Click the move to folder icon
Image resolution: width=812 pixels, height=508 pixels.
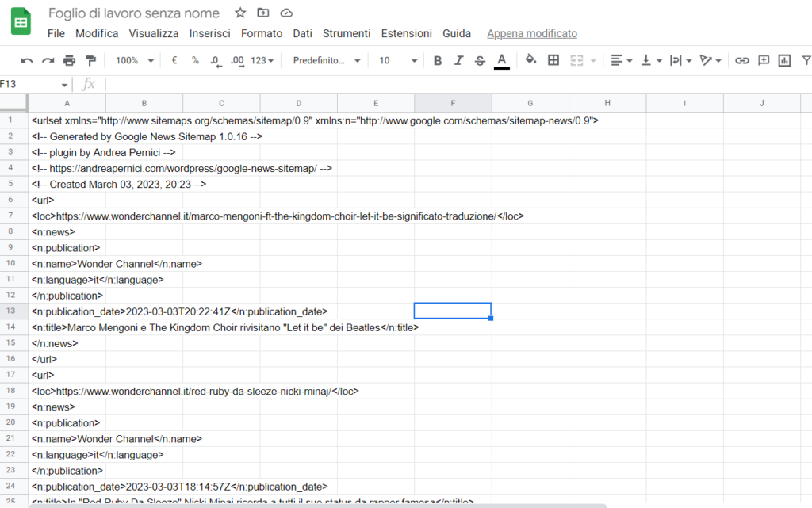pos(263,13)
